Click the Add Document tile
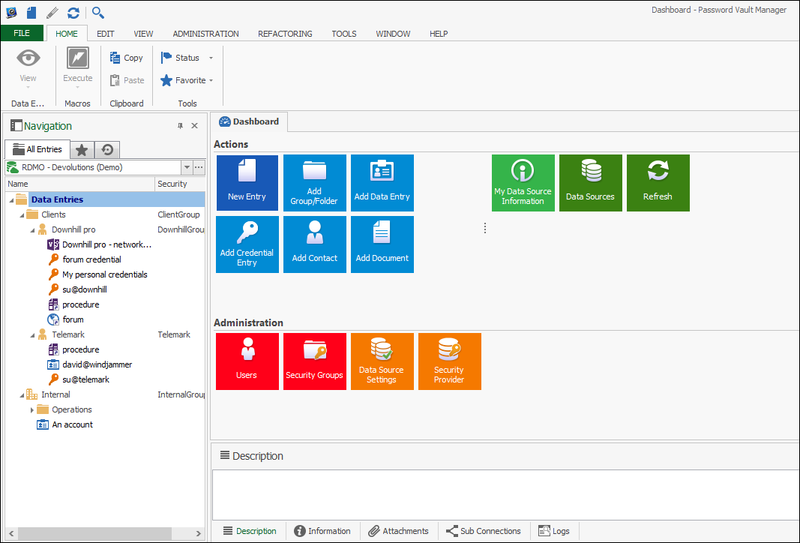 (x=382, y=244)
